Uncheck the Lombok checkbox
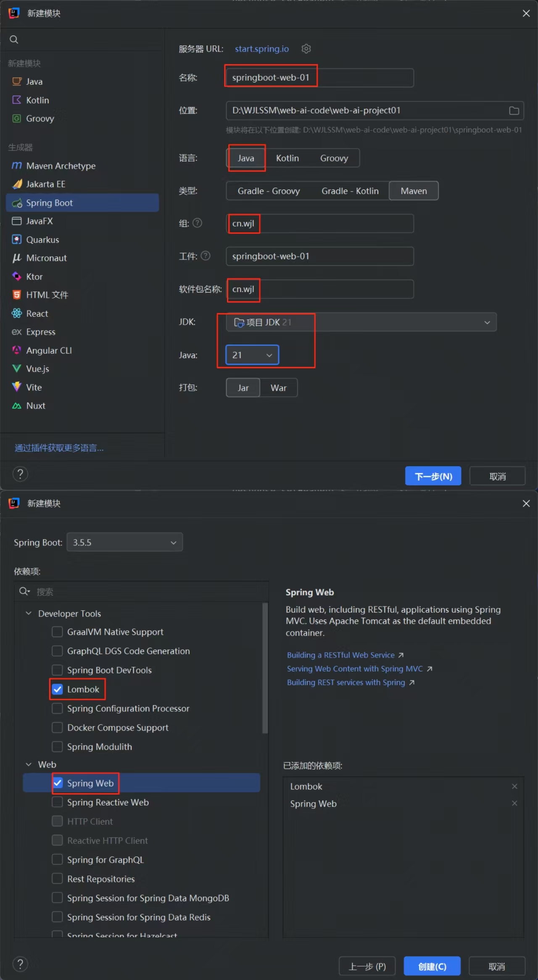This screenshot has height=980, width=538. click(x=57, y=689)
